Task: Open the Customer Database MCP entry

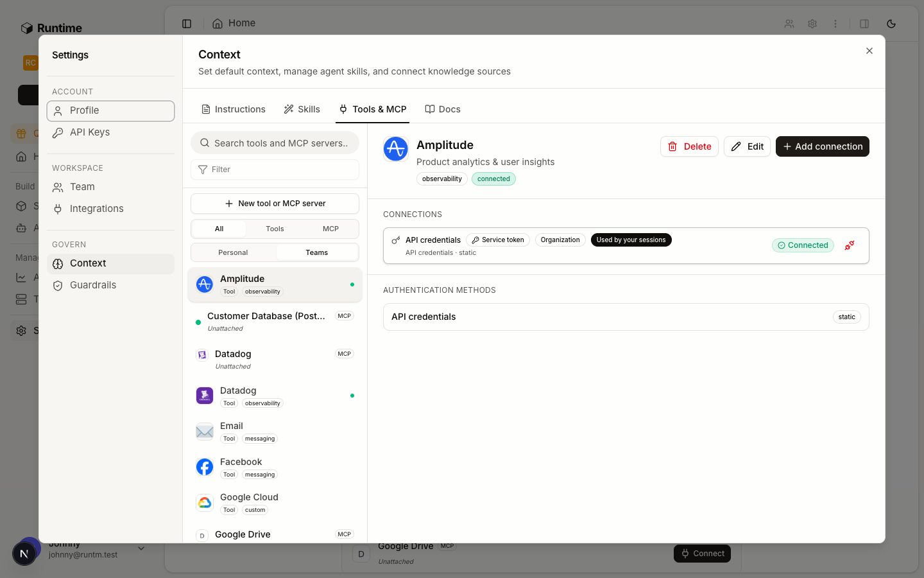Action: click(275, 322)
